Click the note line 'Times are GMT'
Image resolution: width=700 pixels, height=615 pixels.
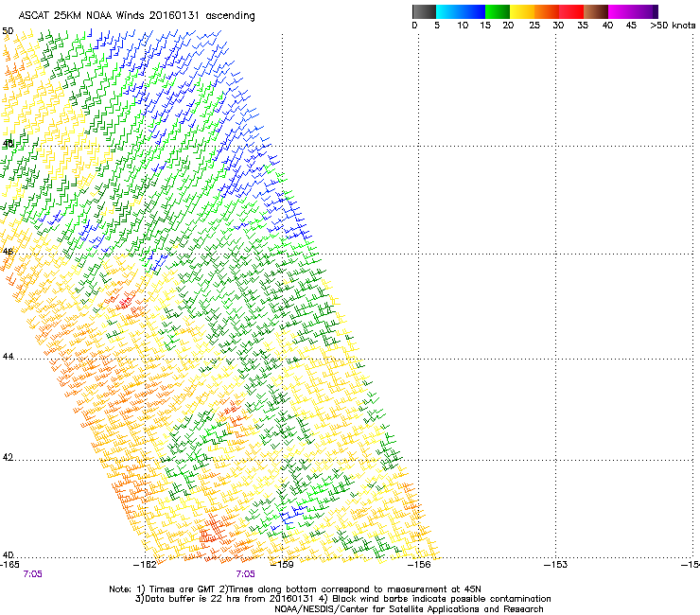point(181,589)
